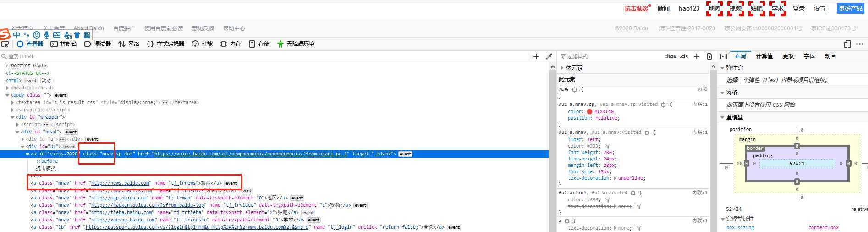Viewport: 868px width, 232px height.
Task: Collapse the sidebar pane with split icon
Action: coord(724,56)
